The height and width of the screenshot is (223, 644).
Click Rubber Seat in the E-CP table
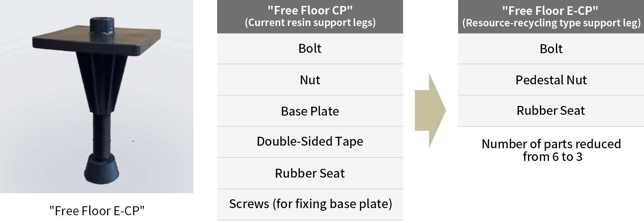click(551, 111)
